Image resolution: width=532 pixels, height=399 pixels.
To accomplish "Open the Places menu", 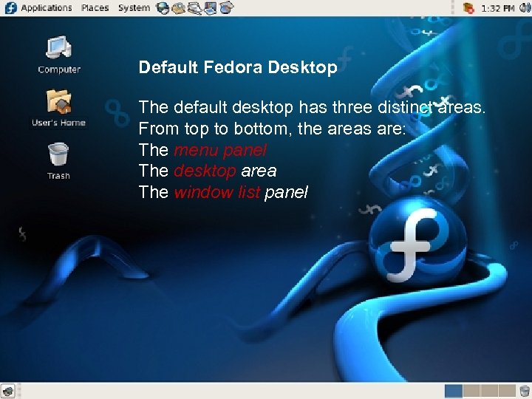I will coord(95,8).
